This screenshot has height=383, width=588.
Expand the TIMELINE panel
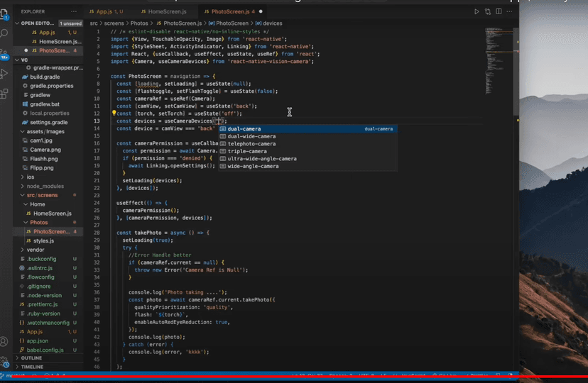pyautogui.click(x=32, y=367)
